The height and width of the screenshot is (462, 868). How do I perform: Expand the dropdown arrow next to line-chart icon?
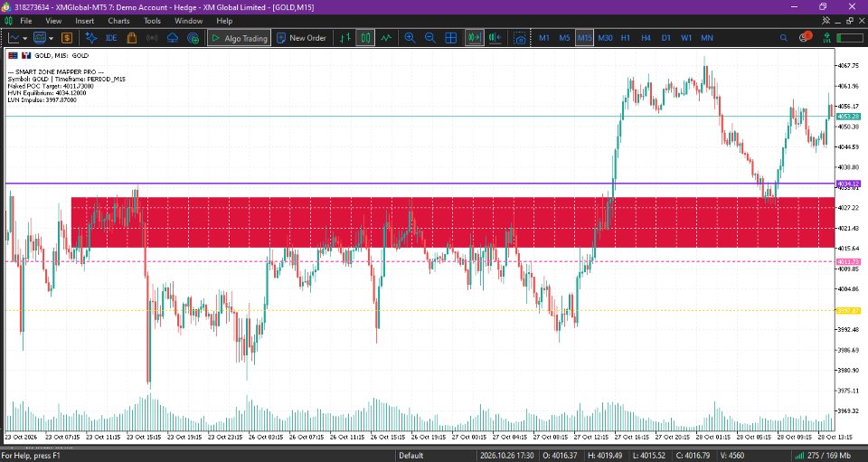[25, 38]
